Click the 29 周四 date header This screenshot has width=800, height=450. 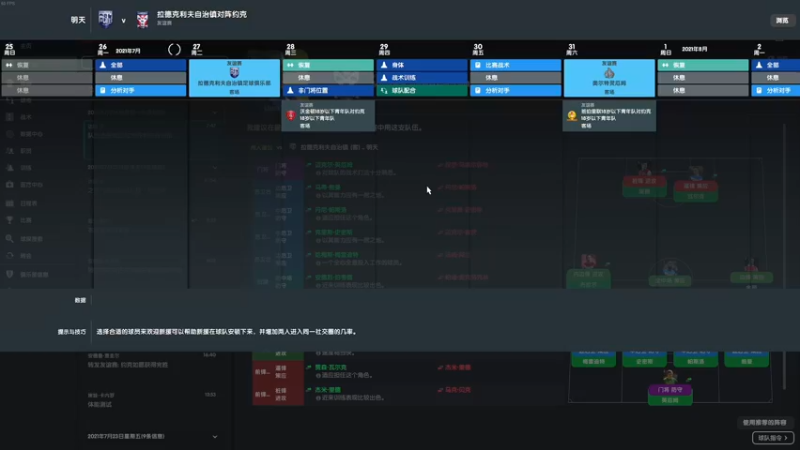(384, 49)
